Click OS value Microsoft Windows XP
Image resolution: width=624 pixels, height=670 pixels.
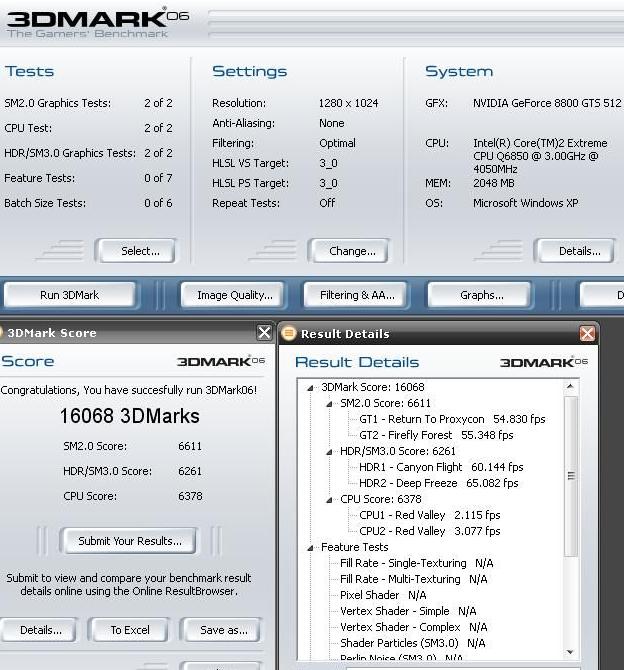coord(526,203)
